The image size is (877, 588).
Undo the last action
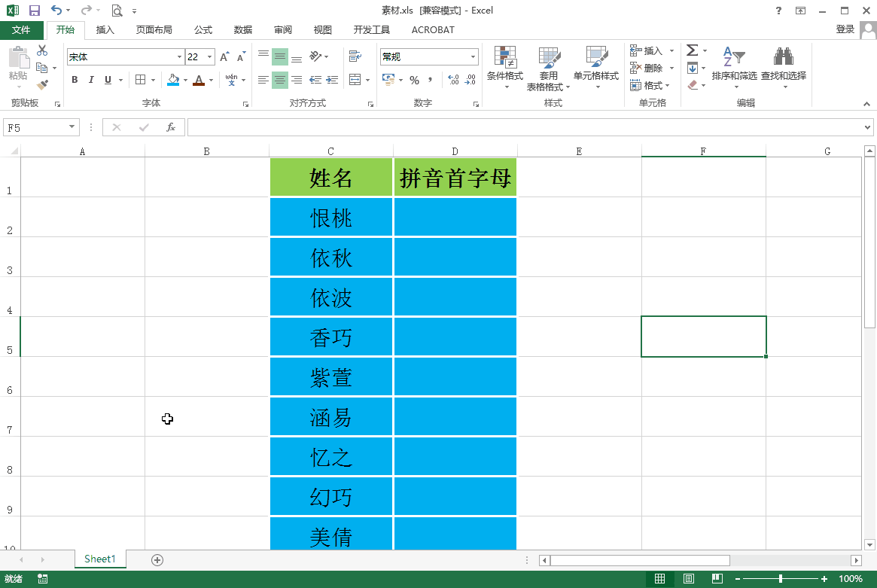(56, 10)
